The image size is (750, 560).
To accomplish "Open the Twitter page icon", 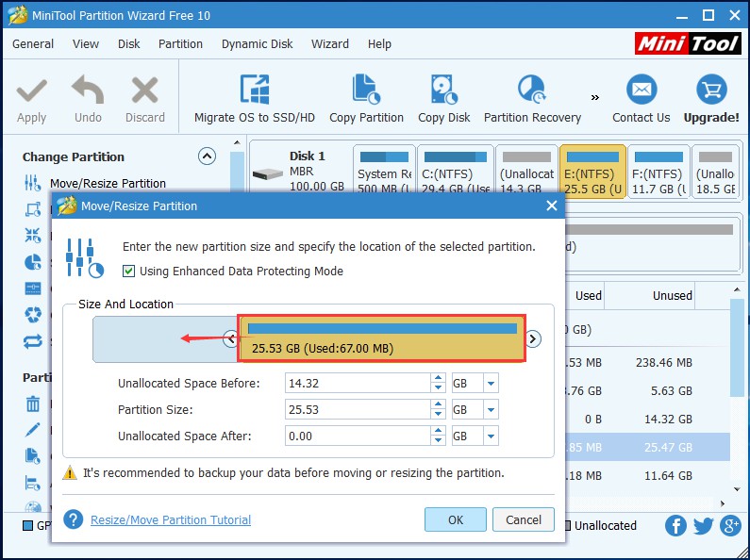I will pos(704,526).
